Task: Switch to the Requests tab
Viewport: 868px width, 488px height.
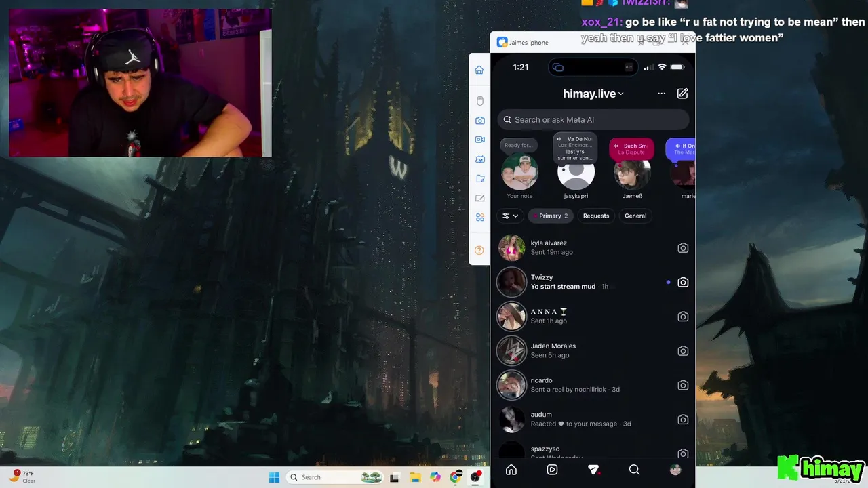Action: click(x=596, y=216)
